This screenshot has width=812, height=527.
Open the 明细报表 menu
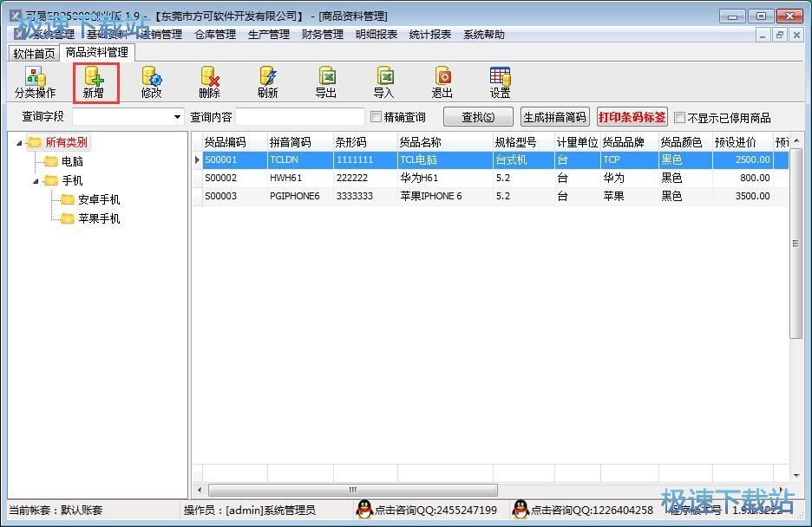tap(377, 35)
